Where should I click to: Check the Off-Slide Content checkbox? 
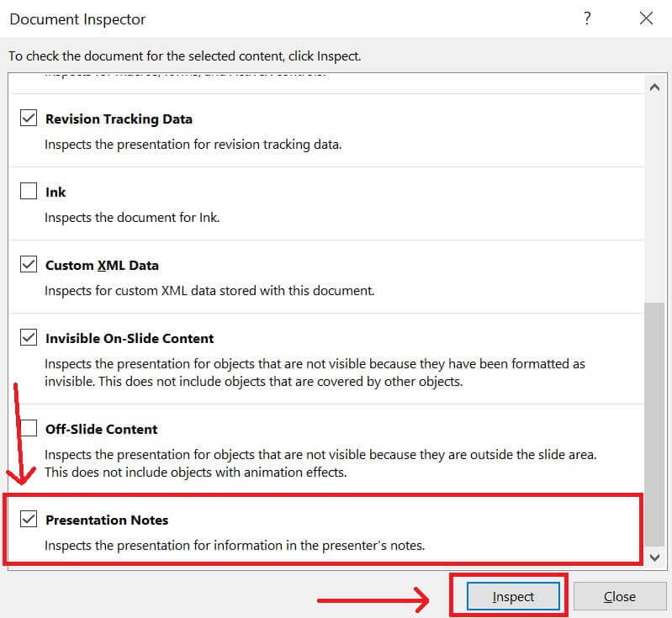click(29, 429)
